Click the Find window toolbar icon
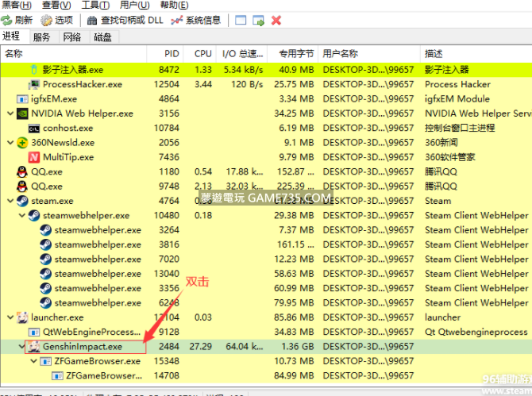The height and width of the screenshot is (396, 532). point(241,21)
